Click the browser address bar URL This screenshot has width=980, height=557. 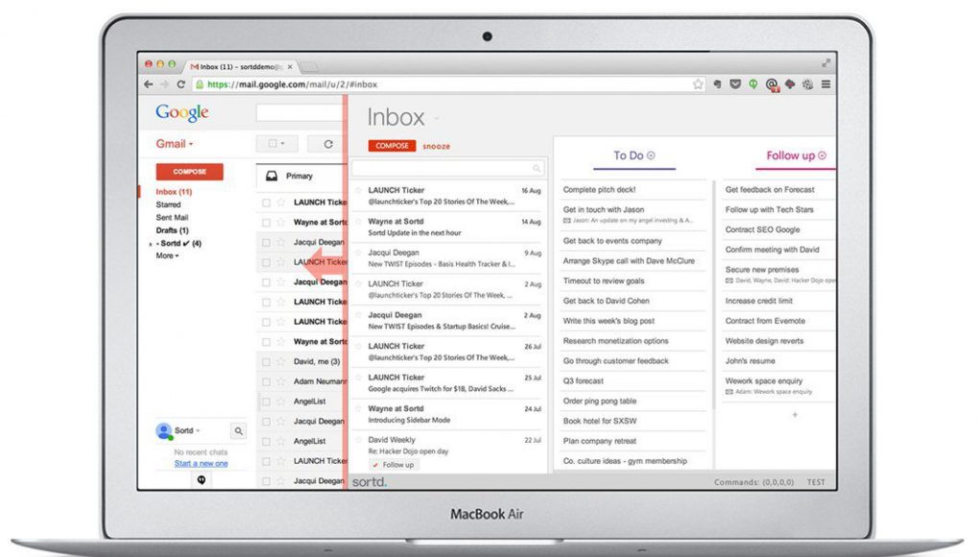(x=292, y=85)
